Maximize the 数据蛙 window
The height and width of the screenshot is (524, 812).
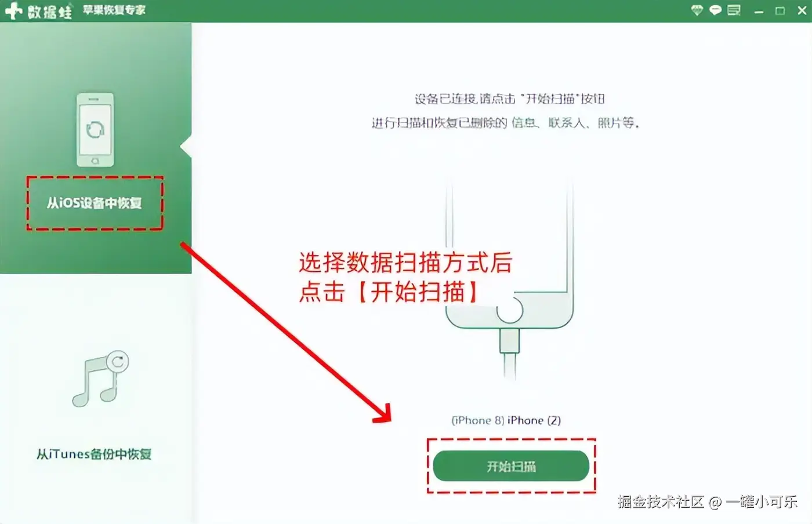coord(780,10)
